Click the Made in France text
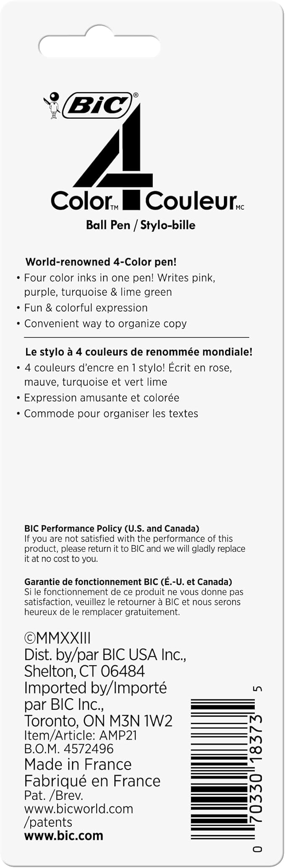This screenshot has height=868, width=285. point(78,764)
